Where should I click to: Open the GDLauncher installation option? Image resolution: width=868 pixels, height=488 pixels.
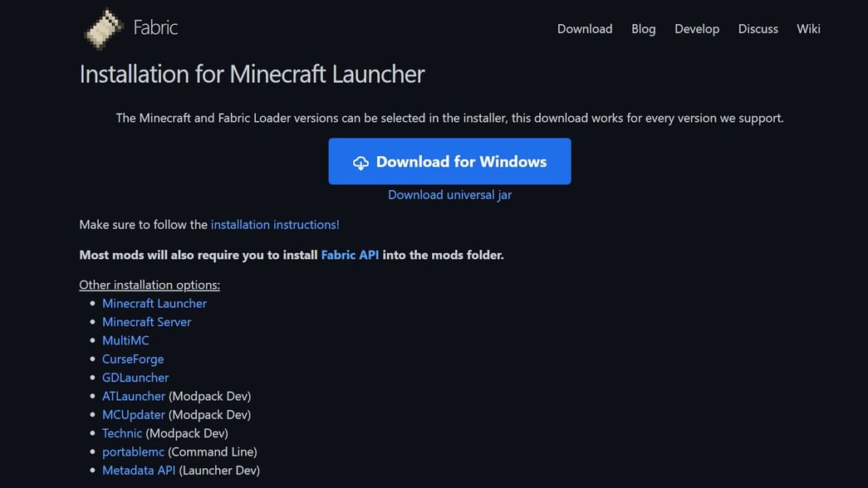(135, 377)
